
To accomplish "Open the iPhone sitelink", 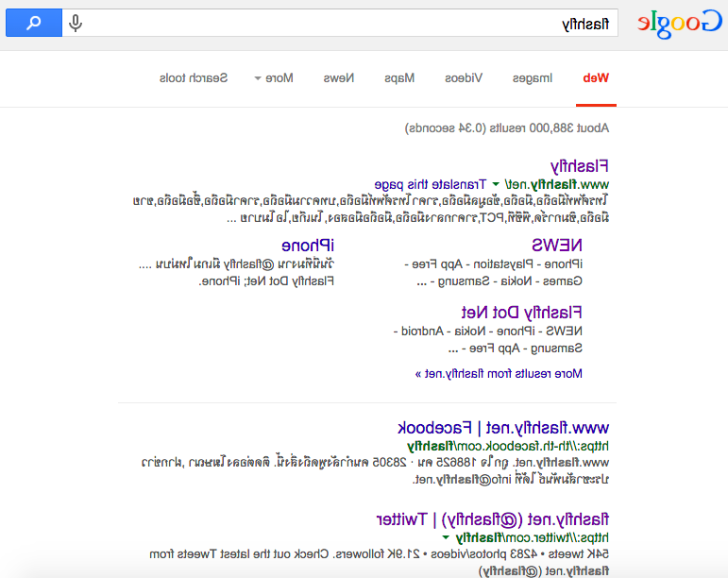I will coord(308,246).
